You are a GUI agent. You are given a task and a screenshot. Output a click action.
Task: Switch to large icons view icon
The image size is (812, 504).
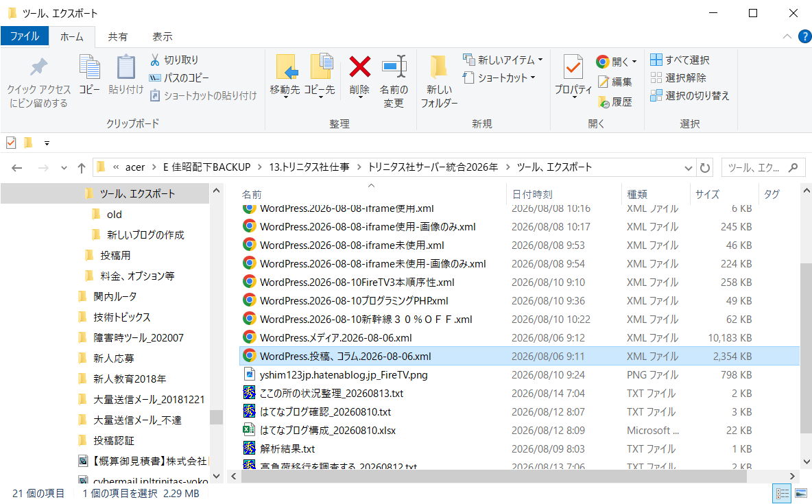click(800, 493)
